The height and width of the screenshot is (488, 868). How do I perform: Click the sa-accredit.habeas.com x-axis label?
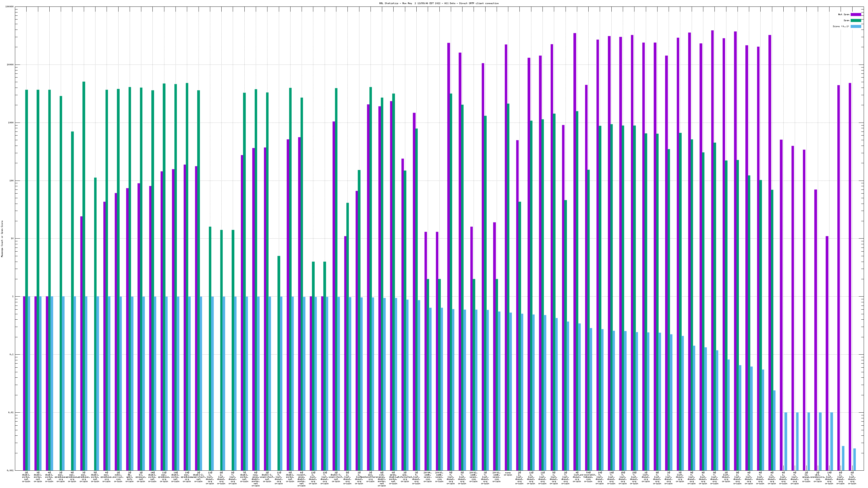pyautogui.click(x=588, y=477)
